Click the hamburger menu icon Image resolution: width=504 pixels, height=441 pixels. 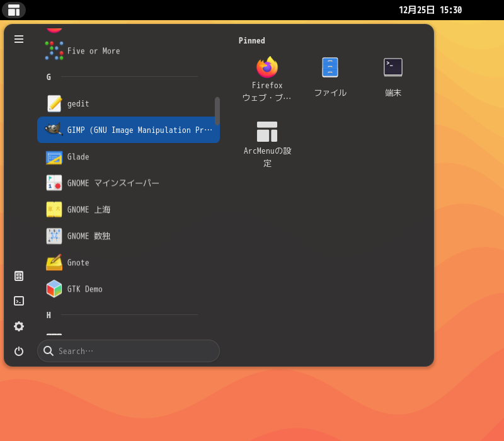pyautogui.click(x=19, y=39)
